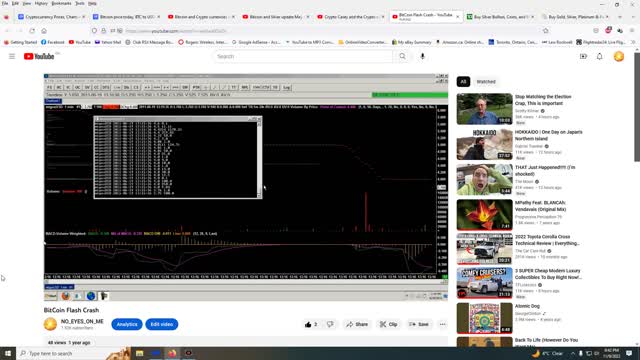Start voice search with the microphone icon
The width and height of the screenshot is (640, 360).
422,56
